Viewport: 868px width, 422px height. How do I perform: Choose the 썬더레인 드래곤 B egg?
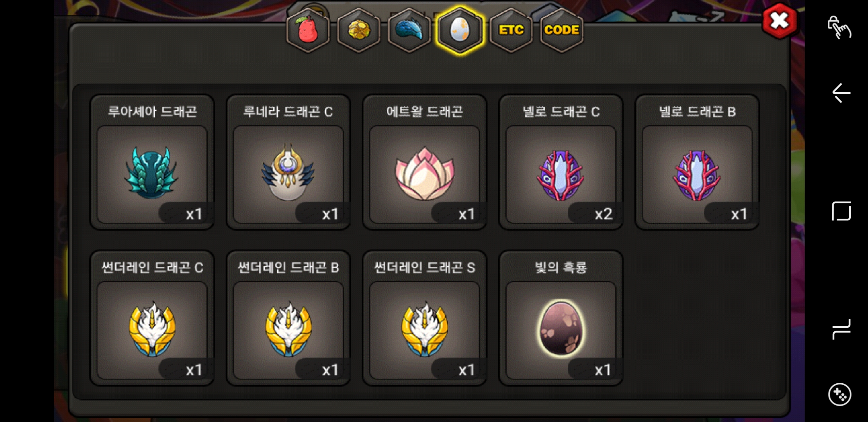coord(288,318)
